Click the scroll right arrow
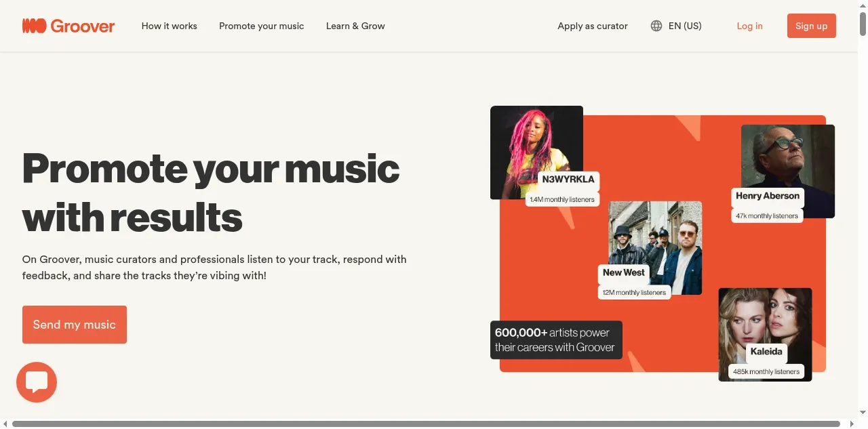 pos(852,424)
